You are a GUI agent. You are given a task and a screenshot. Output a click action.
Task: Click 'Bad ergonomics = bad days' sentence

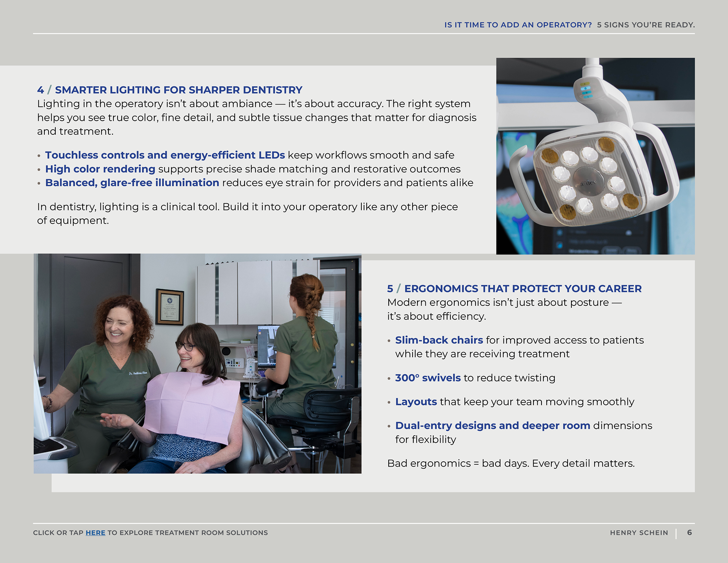click(x=510, y=464)
